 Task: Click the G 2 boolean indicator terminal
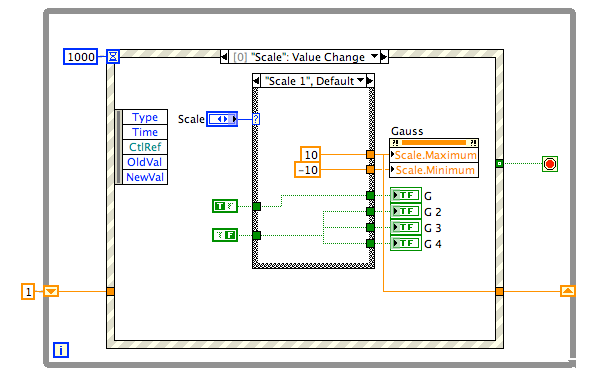(406, 211)
